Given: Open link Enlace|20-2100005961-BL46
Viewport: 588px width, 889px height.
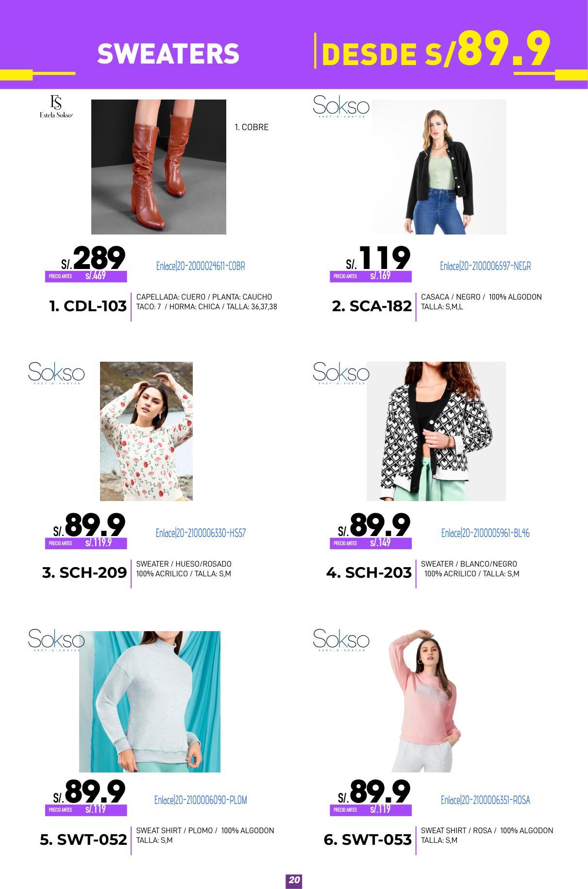Looking at the screenshot, I should [486, 533].
